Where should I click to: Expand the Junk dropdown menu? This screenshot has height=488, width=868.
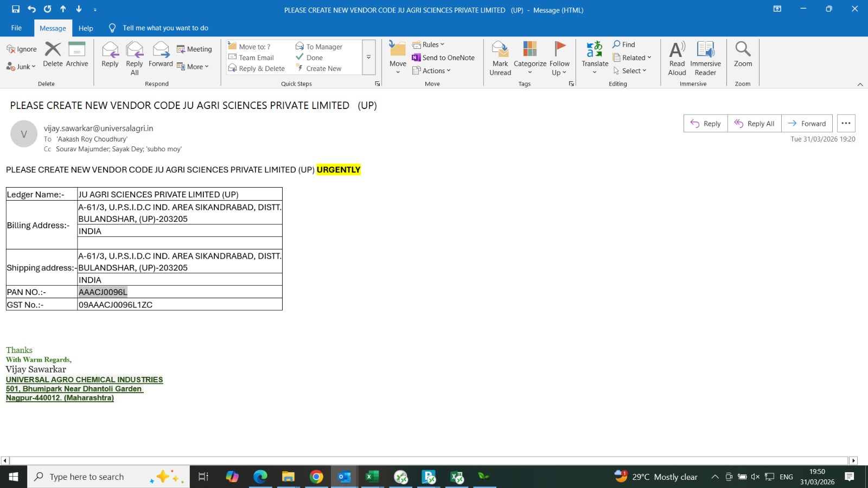[22, 67]
